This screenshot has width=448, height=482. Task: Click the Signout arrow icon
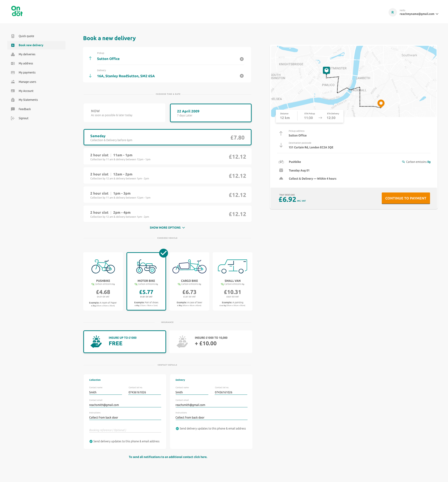pos(13,118)
